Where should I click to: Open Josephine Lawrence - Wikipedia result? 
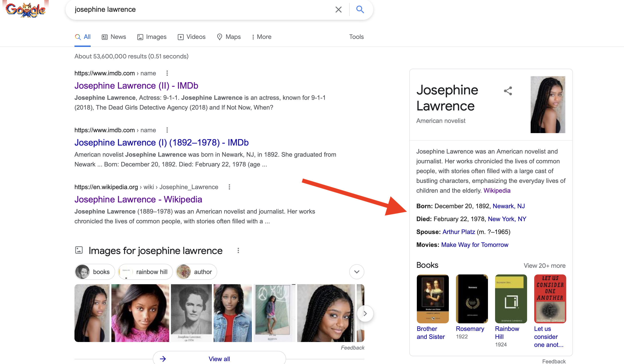pos(138,200)
